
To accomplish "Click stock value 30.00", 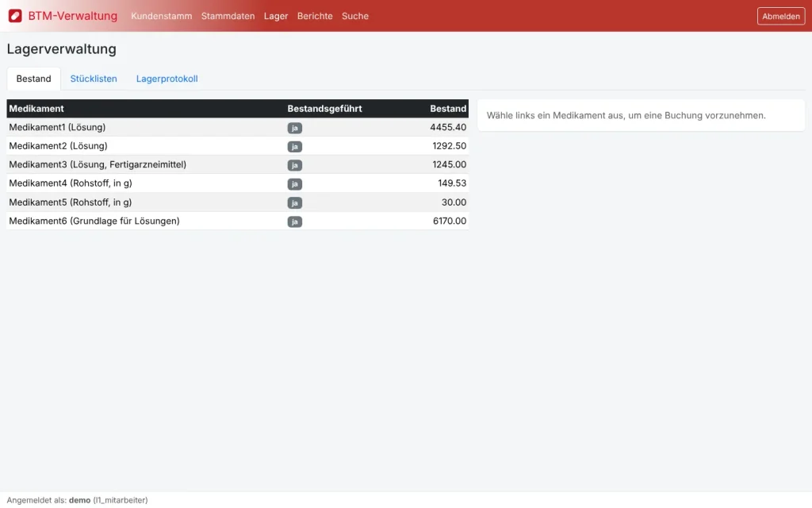I will tap(454, 202).
